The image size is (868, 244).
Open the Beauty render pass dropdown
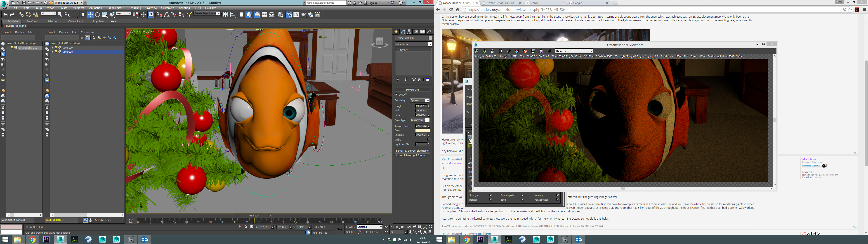[x=574, y=51]
